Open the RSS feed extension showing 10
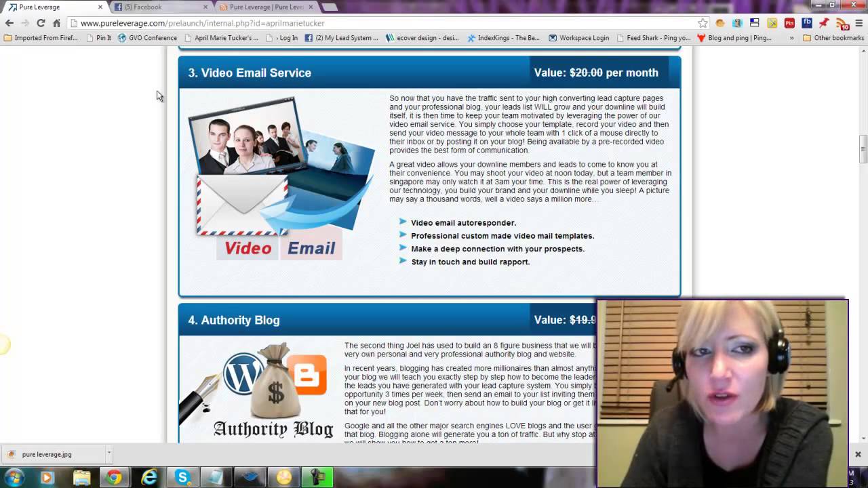Screen dimensions: 868x488 pyautogui.click(x=842, y=24)
